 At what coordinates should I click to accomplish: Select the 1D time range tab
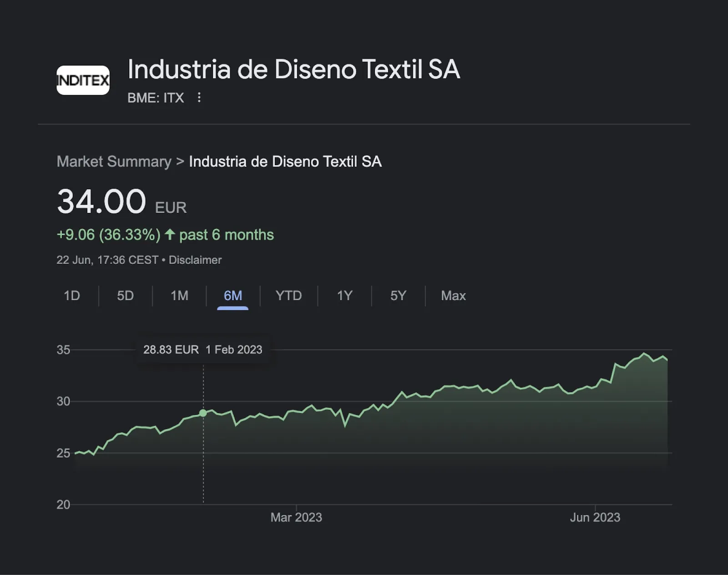coord(72,296)
